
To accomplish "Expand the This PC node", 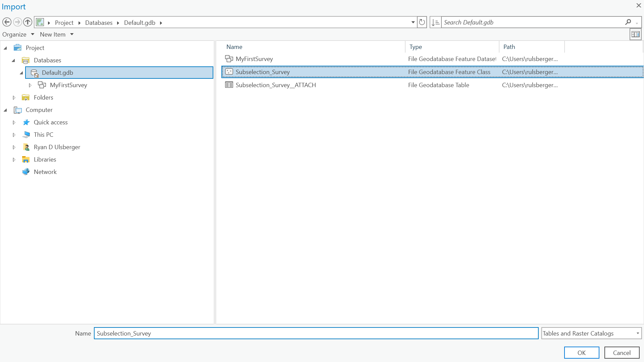I will pyautogui.click(x=13, y=134).
